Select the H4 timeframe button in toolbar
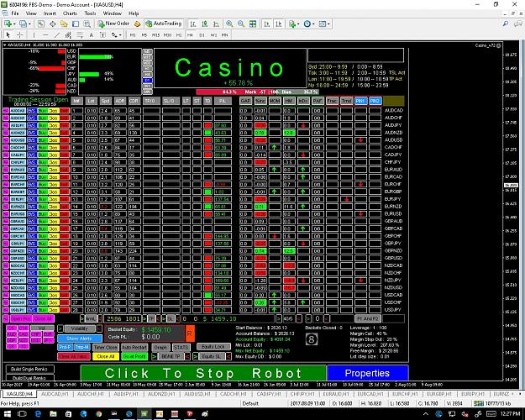The height and width of the screenshot is (420, 525). pos(190,34)
